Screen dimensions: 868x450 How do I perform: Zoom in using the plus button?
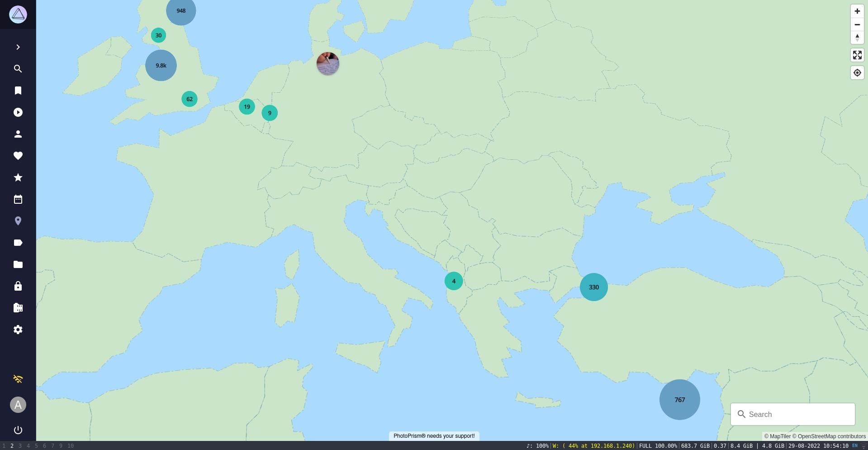(x=857, y=11)
